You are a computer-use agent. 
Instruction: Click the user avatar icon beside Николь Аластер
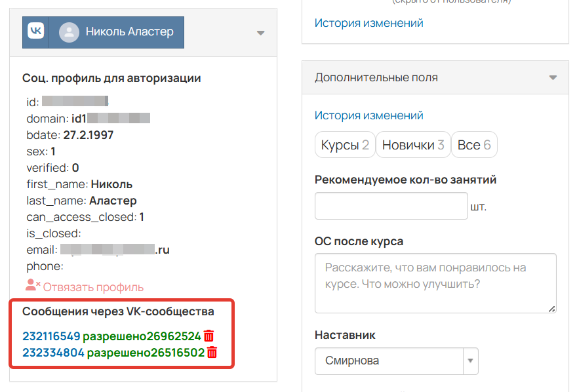69,31
